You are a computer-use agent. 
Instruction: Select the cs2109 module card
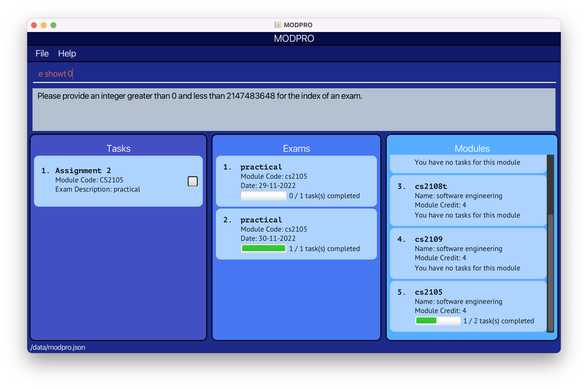468,253
